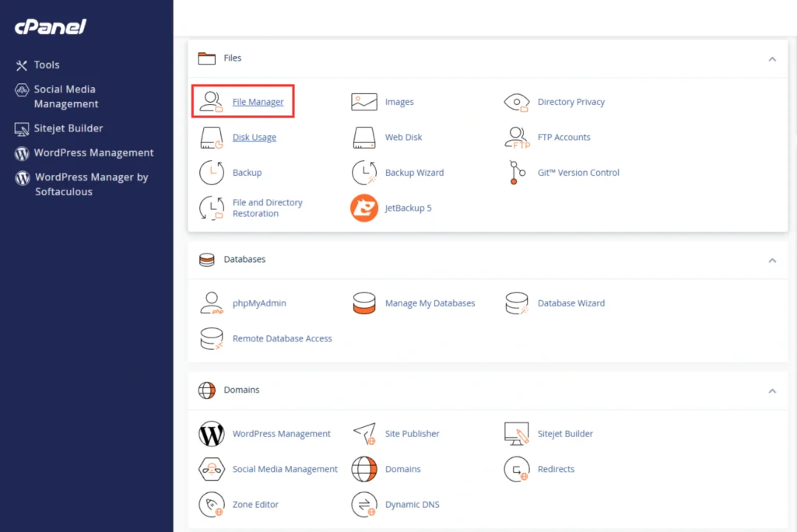The width and height of the screenshot is (797, 532).
Task: Open phpMyAdmin link
Action: tap(259, 303)
